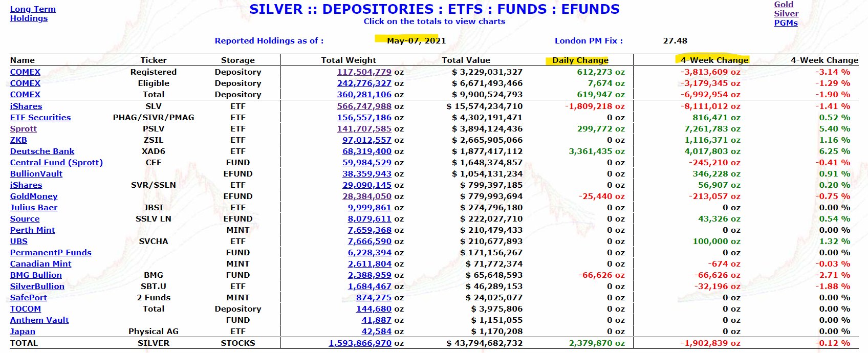Open the Canadian Mint link
868x353 pixels.
(x=40, y=264)
